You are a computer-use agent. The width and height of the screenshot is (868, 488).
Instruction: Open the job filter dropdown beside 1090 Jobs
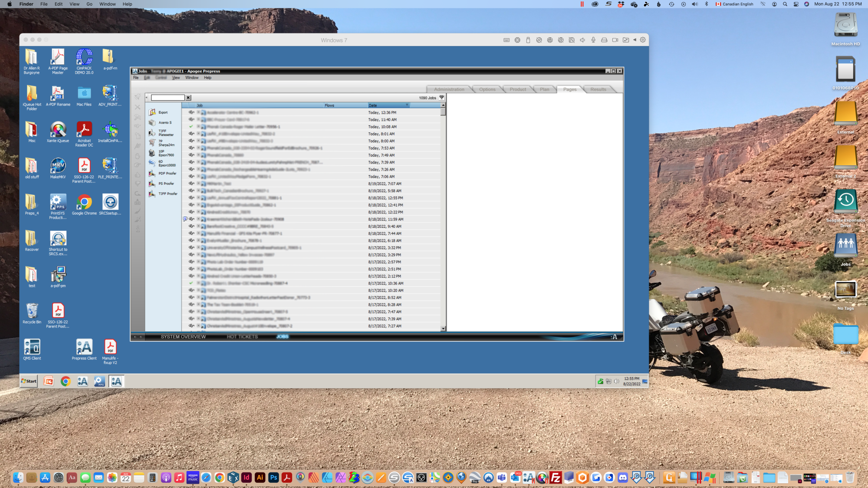(442, 98)
